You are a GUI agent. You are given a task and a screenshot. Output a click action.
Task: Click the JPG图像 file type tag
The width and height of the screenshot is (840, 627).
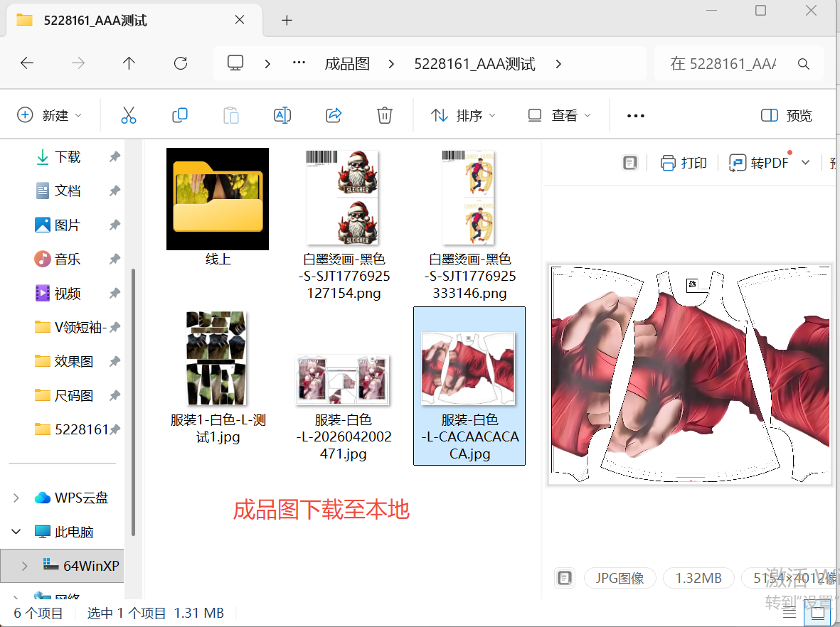pos(620,578)
